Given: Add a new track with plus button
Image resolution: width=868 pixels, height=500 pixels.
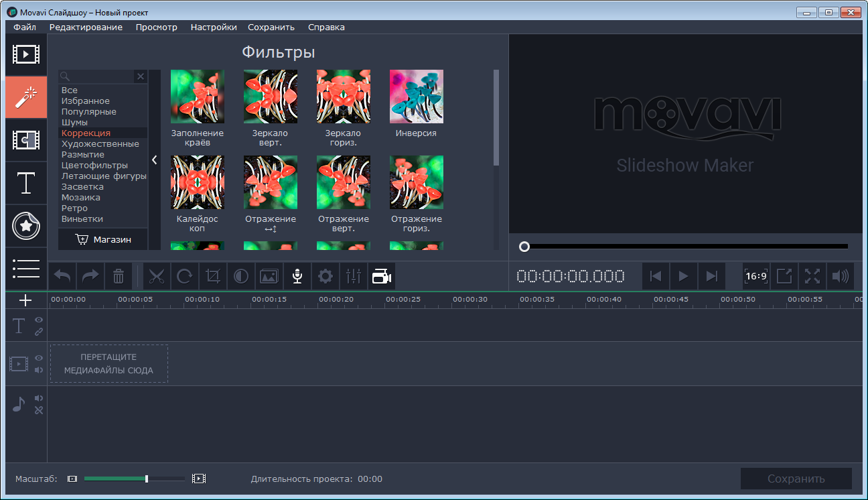Looking at the screenshot, I should pos(26,300).
